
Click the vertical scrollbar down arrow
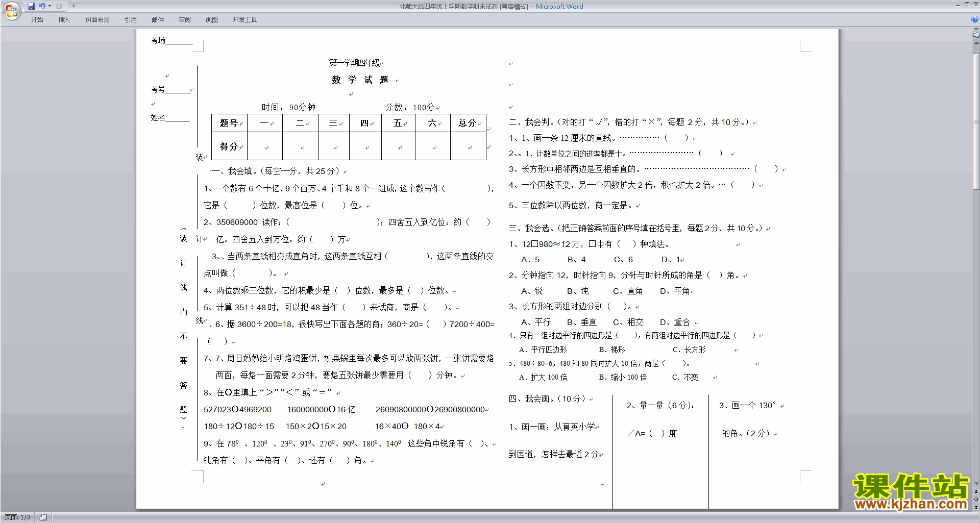point(976,484)
